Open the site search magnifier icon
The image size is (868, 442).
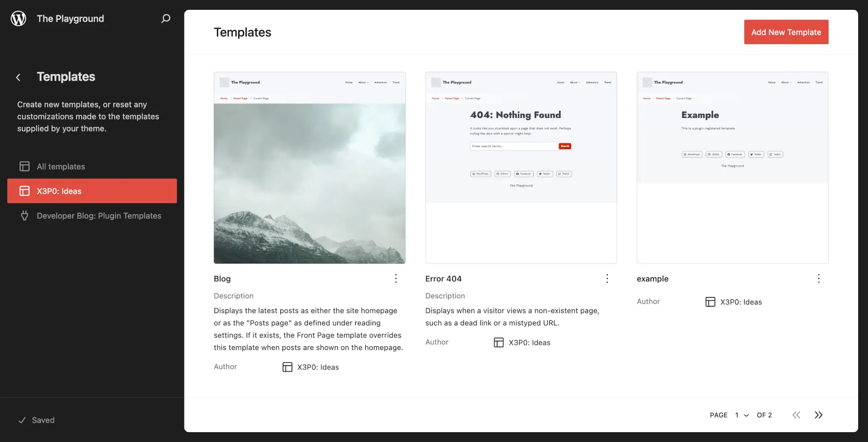[166, 19]
